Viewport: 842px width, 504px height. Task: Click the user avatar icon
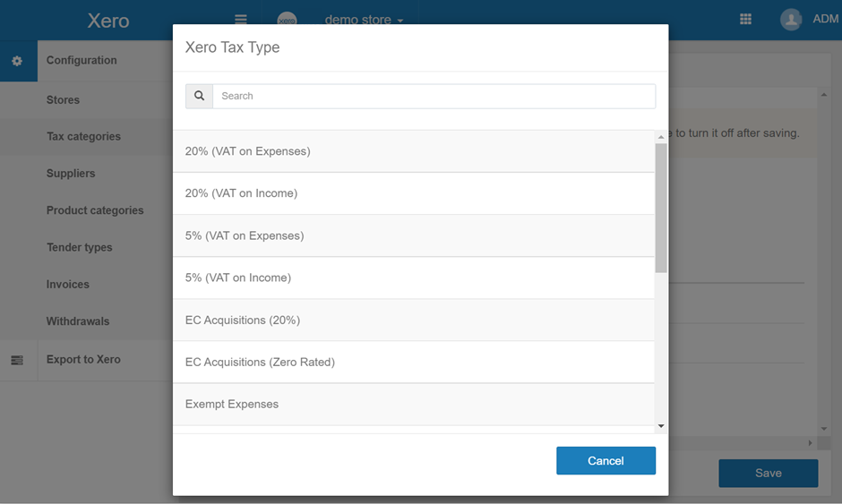tap(790, 20)
